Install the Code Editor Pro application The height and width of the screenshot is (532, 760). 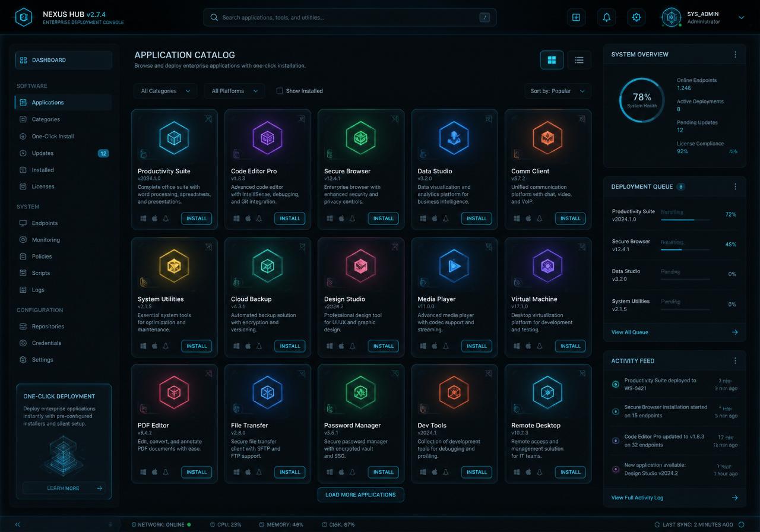pos(290,218)
